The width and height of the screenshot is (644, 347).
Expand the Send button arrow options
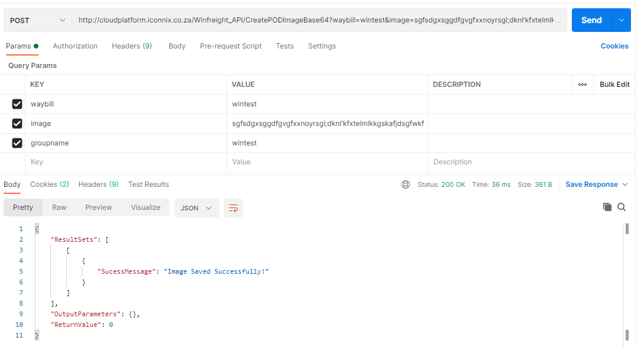click(622, 20)
